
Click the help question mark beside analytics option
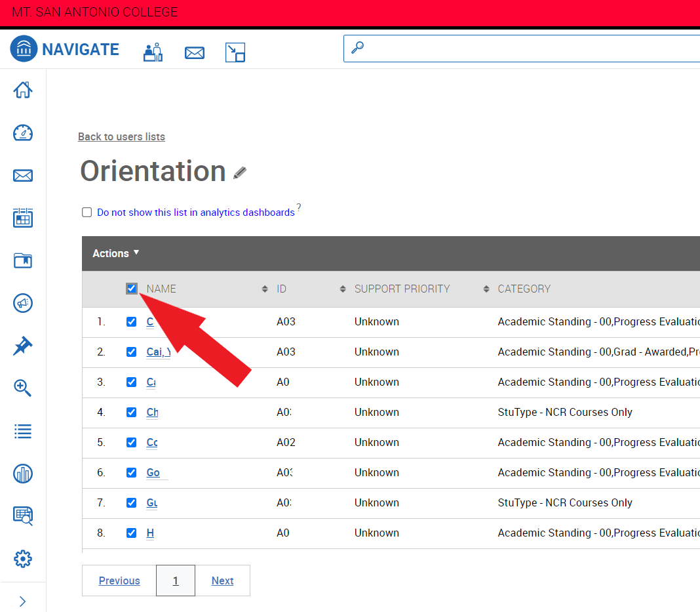coord(299,207)
